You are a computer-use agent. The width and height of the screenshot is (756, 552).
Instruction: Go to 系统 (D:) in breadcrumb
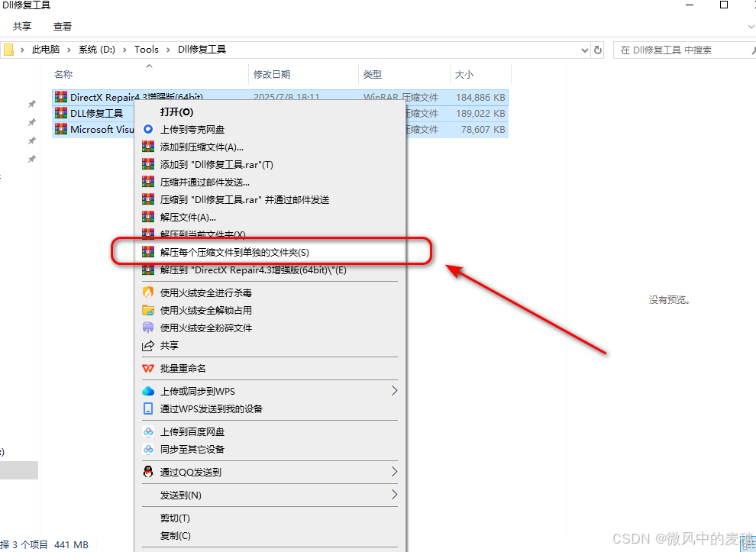pyautogui.click(x=97, y=49)
